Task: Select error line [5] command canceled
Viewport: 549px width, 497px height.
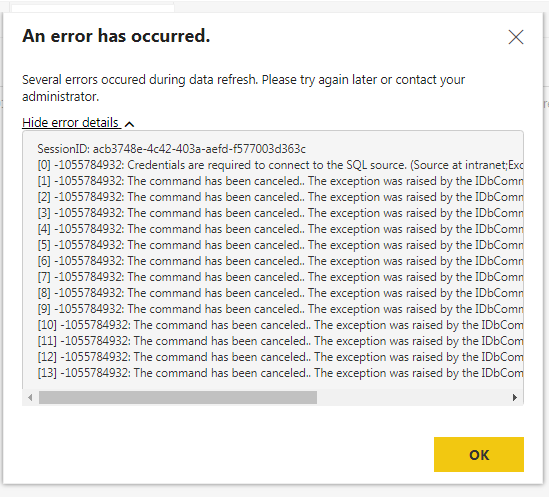Action: coord(280,245)
